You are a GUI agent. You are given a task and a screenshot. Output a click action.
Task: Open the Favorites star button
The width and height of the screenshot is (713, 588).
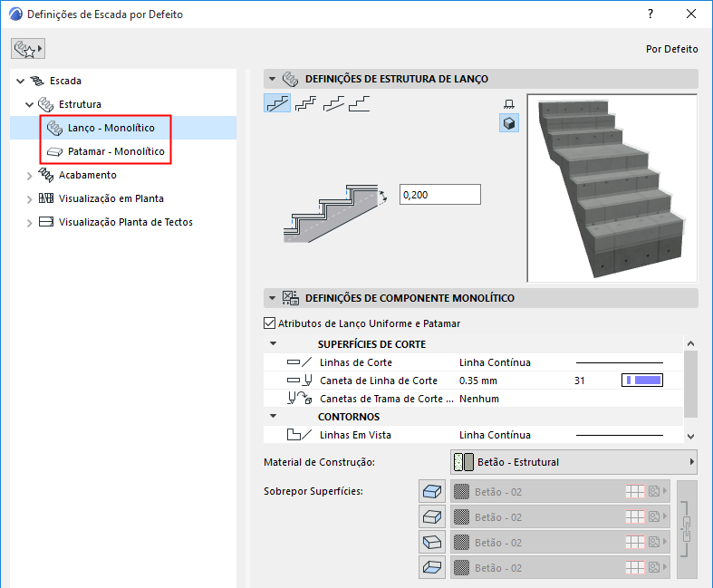point(28,49)
